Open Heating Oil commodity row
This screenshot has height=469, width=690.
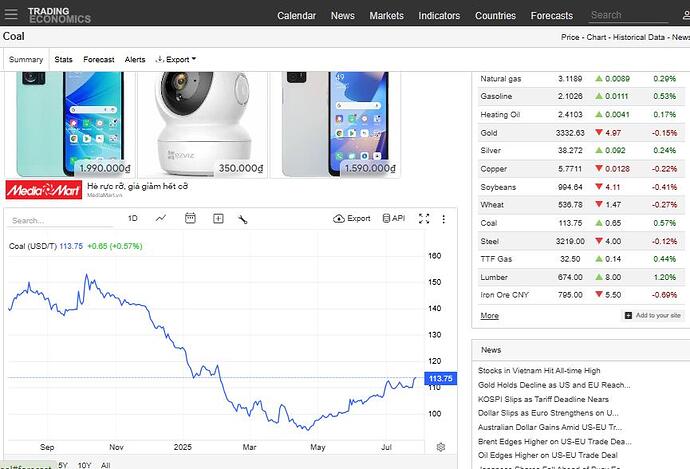581,114
